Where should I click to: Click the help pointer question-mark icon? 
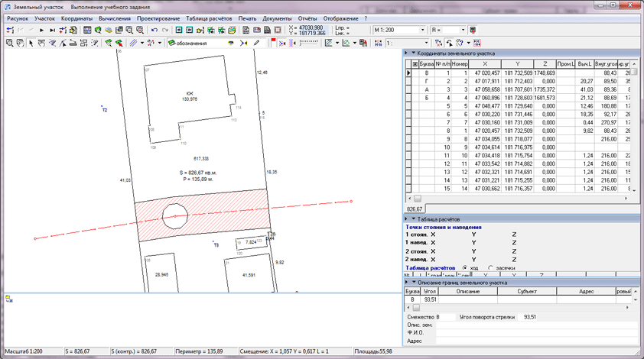pos(460,43)
